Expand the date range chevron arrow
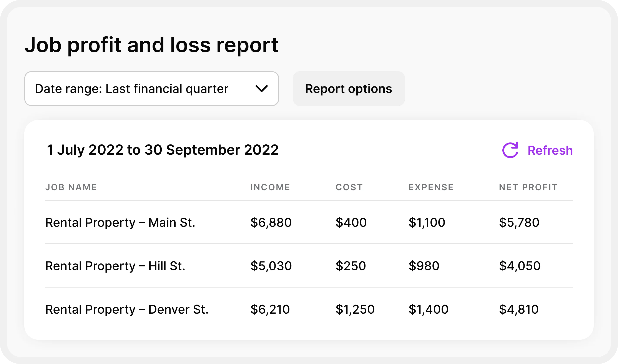Image resolution: width=618 pixels, height=364 pixels. pyautogui.click(x=261, y=89)
